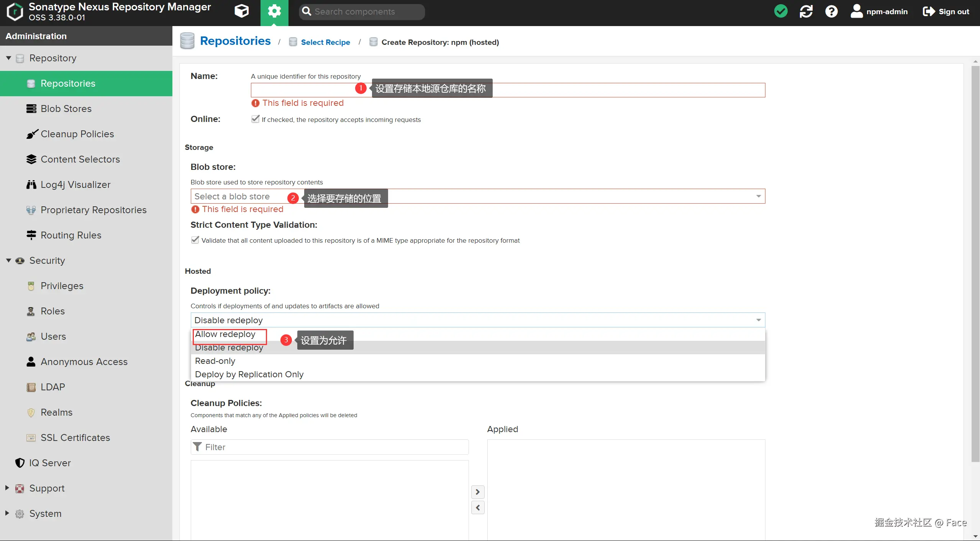
Task: Toggle Strict Content Type Validation checkbox
Action: [x=195, y=240]
